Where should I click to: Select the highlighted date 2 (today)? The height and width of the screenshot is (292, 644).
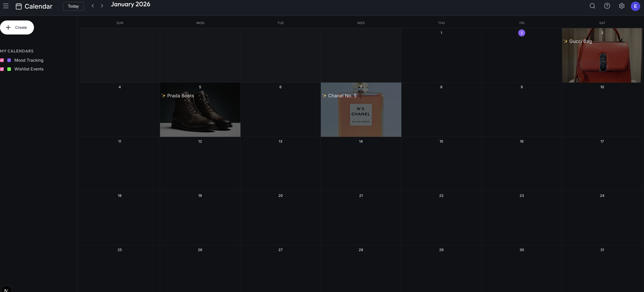(x=521, y=33)
